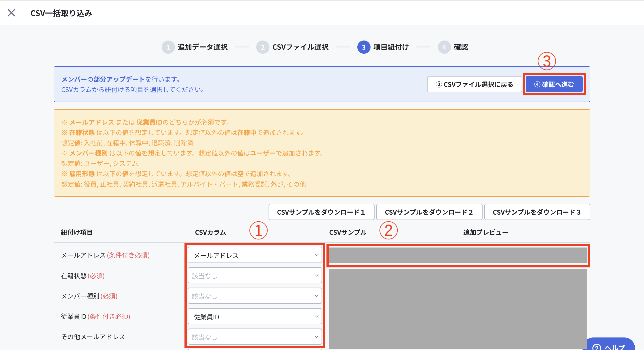Click the 追加プレビュー column header

[485, 233]
